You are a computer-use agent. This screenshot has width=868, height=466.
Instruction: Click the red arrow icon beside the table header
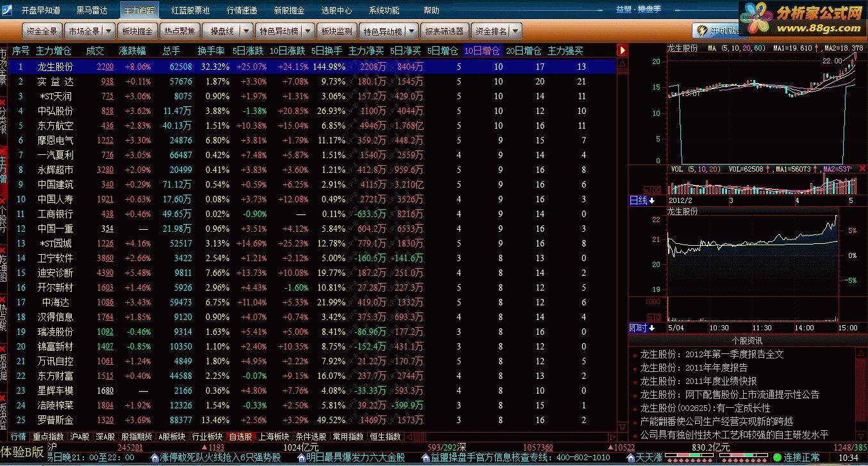point(621,50)
